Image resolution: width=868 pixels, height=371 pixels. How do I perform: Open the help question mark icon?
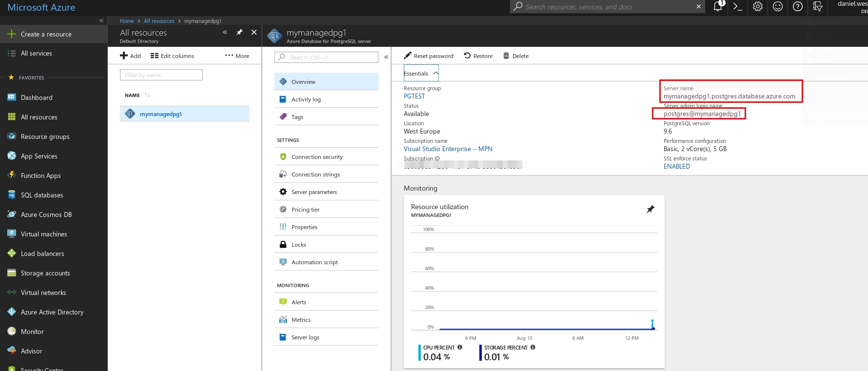click(x=798, y=6)
